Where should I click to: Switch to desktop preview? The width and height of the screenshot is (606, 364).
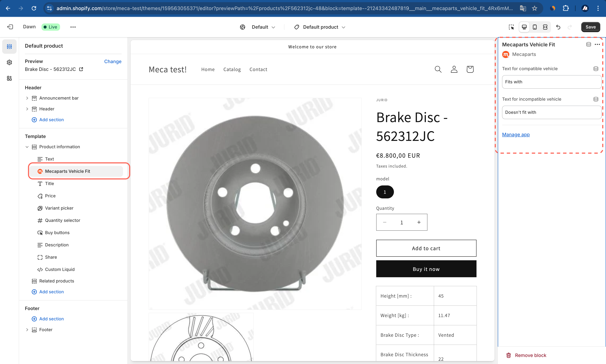click(524, 27)
